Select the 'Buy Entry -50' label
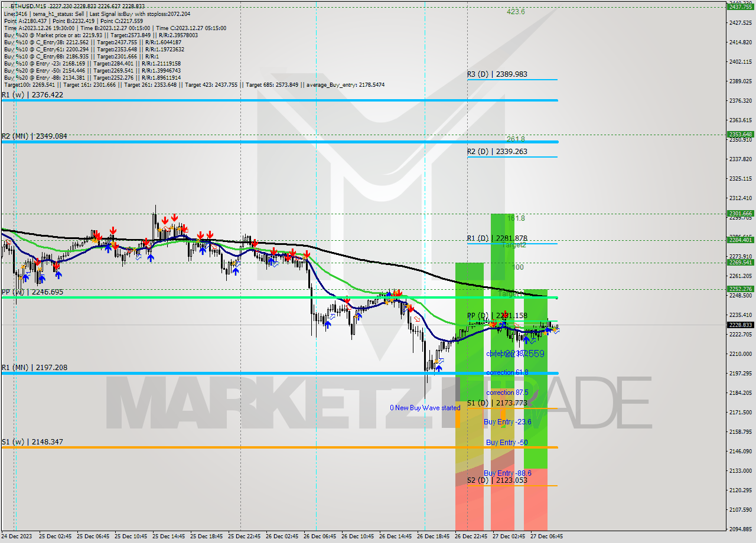756x543 pixels. (x=507, y=442)
